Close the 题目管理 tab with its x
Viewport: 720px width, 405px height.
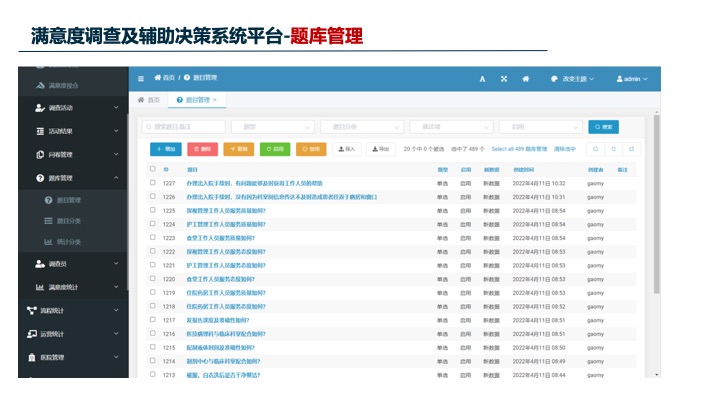coord(214,100)
